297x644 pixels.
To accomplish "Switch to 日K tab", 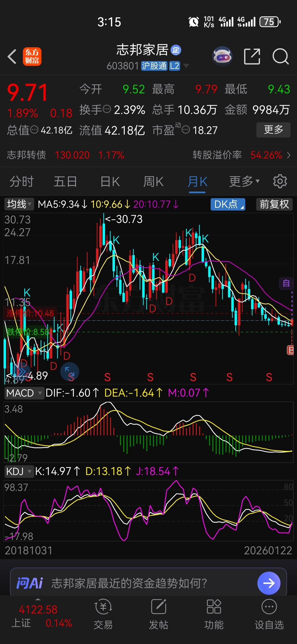I will coord(110,181).
